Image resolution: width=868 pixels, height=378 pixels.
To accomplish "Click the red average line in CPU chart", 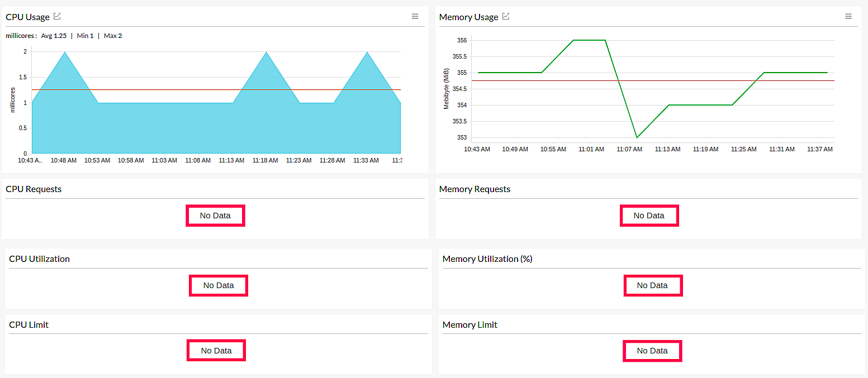I will pyautogui.click(x=168, y=89).
